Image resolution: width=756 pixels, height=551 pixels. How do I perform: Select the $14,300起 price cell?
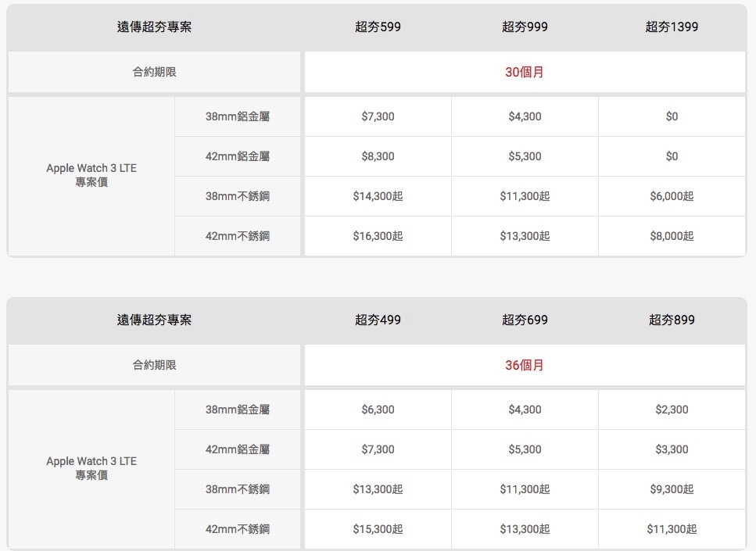click(x=378, y=196)
